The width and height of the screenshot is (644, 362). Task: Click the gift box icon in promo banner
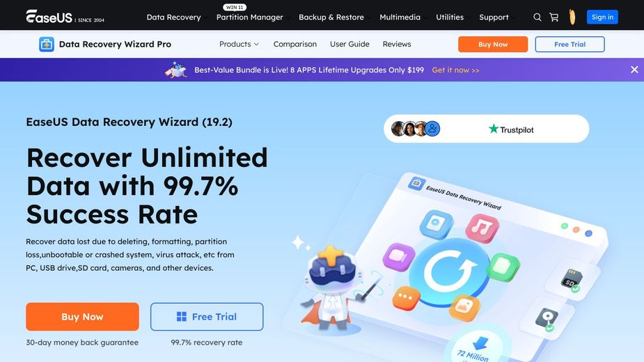(175, 70)
